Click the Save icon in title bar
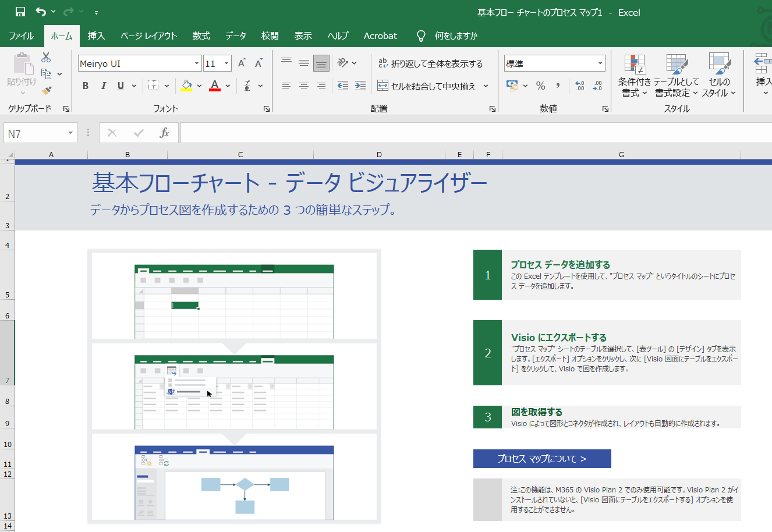772x532 pixels. click(20, 12)
